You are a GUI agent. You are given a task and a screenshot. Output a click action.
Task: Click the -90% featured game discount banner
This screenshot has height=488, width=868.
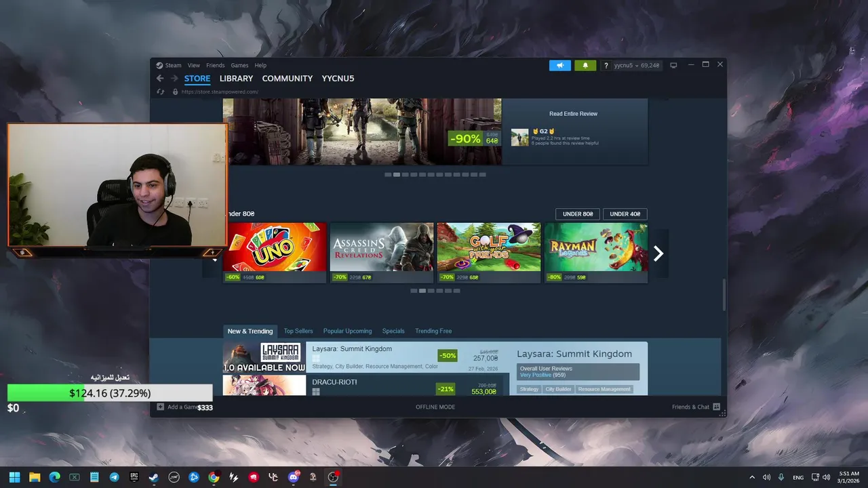point(474,138)
